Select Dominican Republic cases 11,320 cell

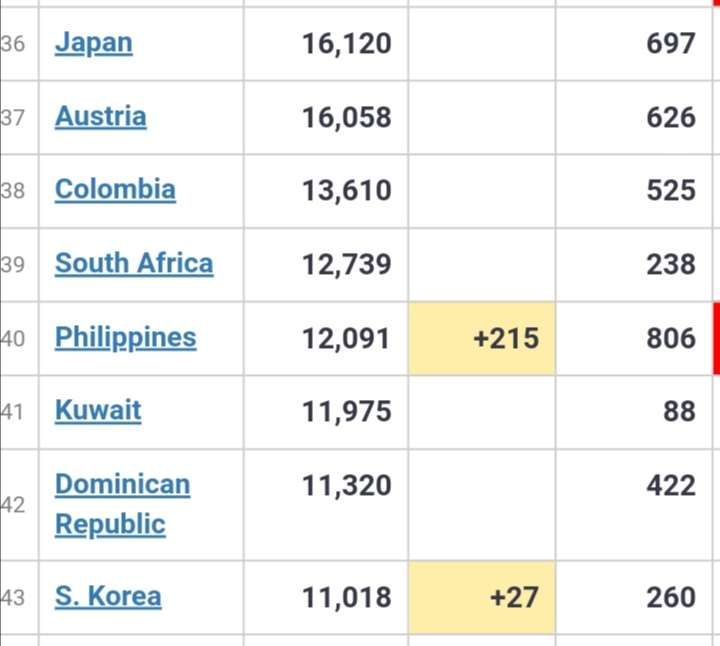[x=326, y=505]
